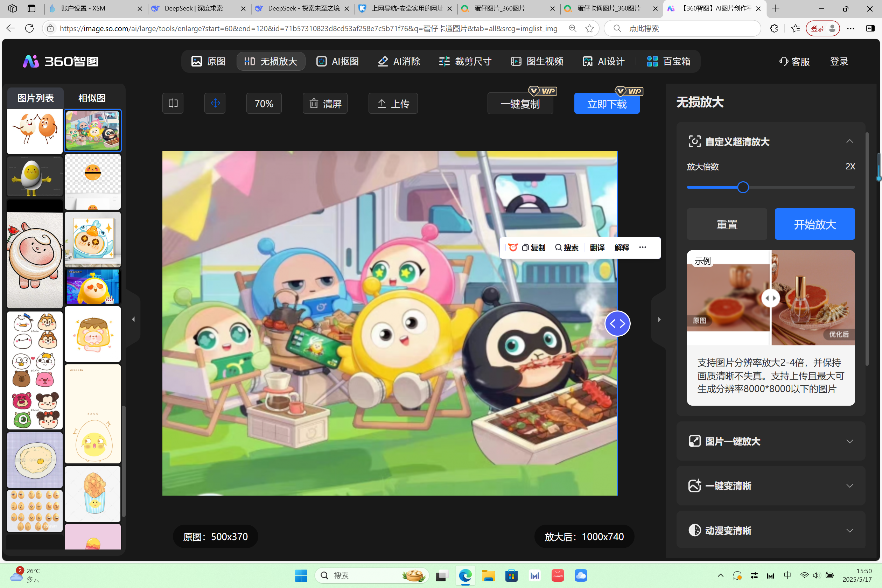Switch to the 蛋仔图片_360图片 tab
Viewport: 882px width, 588px height.
pyautogui.click(x=508, y=8)
